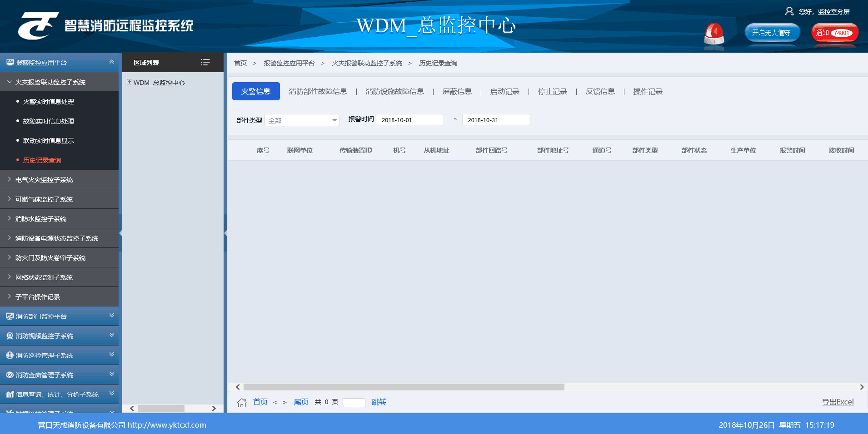Screen dimensions: 868x434
Task: Click the 首页 pagination link
Action: tap(260, 402)
